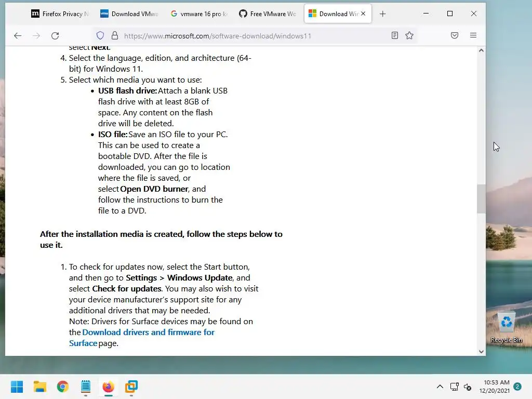
Task: Open notifications badge showing 2
Action: pyautogui.click(x=517, y=387)
